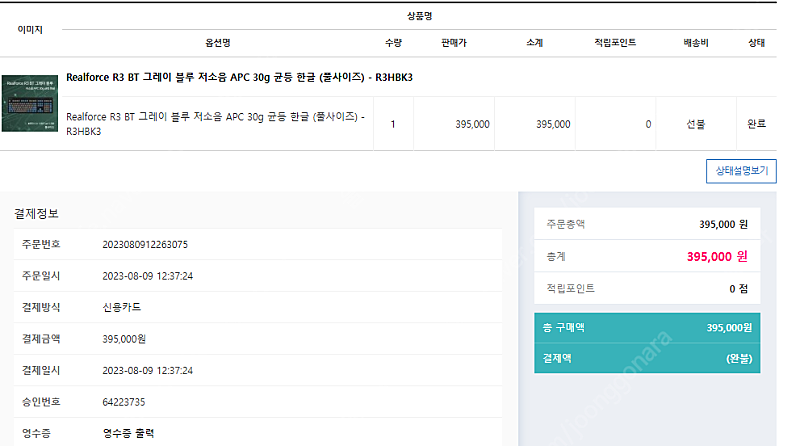Viewport: 800px width, 446px height.
Task: Click the 상품명 table header
Action: 419,16
